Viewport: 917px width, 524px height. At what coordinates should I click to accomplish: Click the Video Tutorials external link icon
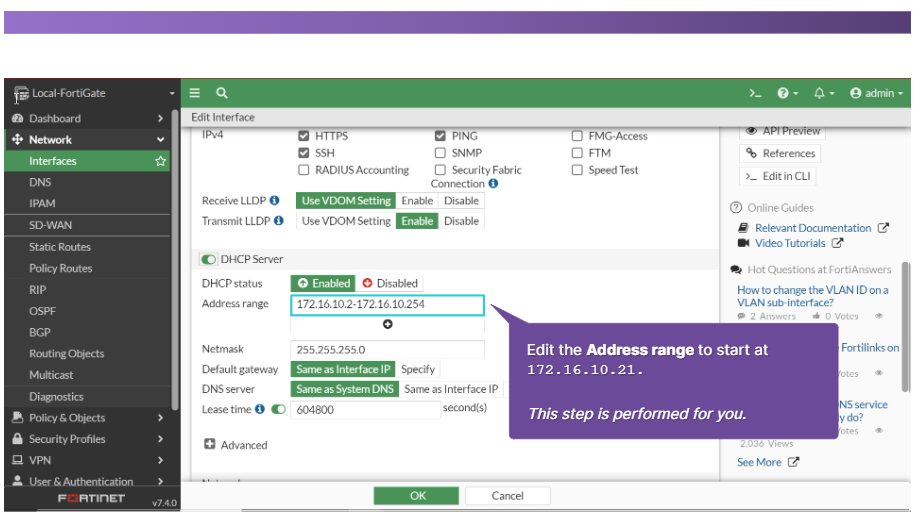[x=837, y=243]
